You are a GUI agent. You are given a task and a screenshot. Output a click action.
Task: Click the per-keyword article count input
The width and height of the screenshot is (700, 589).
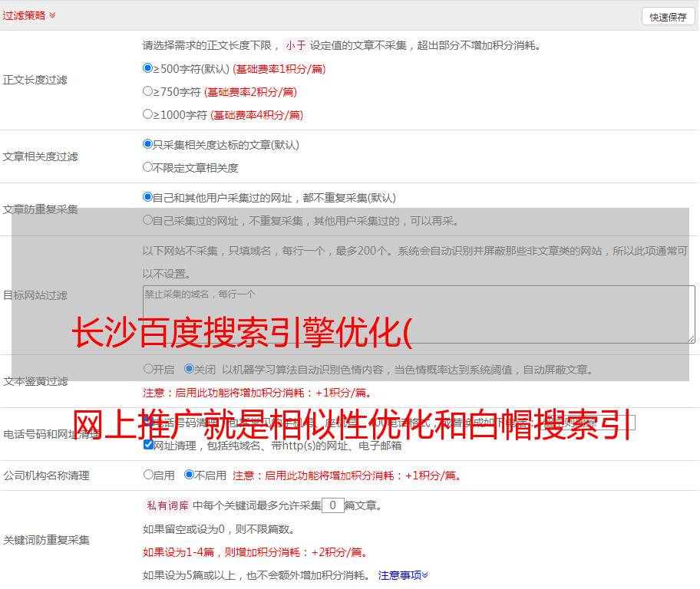[332, 505]
